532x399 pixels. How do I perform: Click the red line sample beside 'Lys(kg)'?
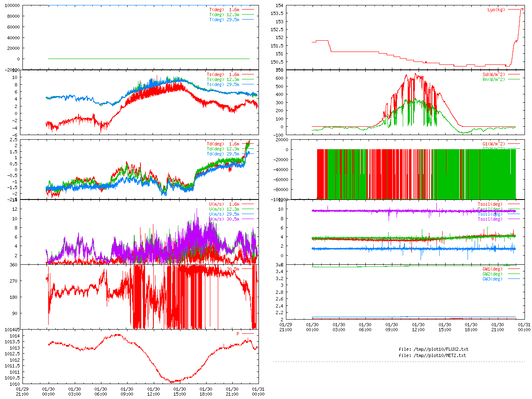pos(514,10)
